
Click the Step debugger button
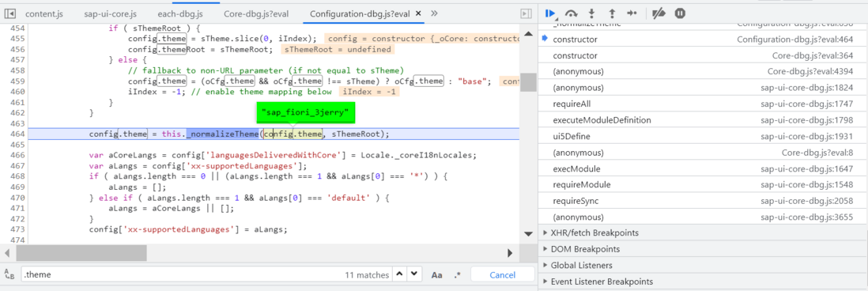(632, 13)
